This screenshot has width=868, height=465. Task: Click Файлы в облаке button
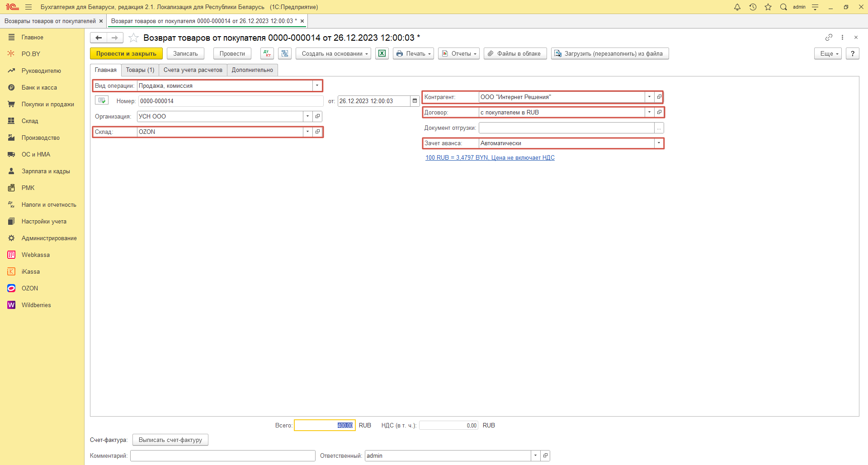515,53
